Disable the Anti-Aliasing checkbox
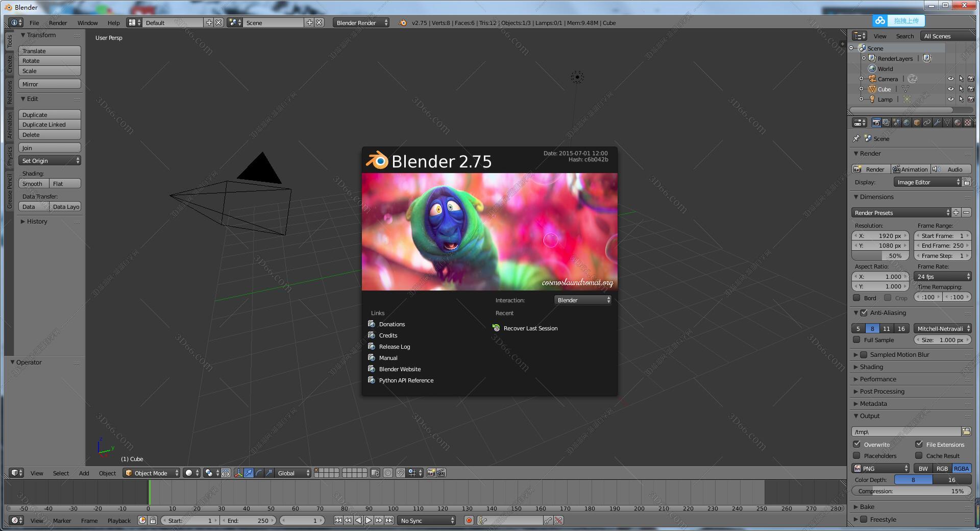Image resolution: width=980 pixels, height=531 pixels. point(864,312)
